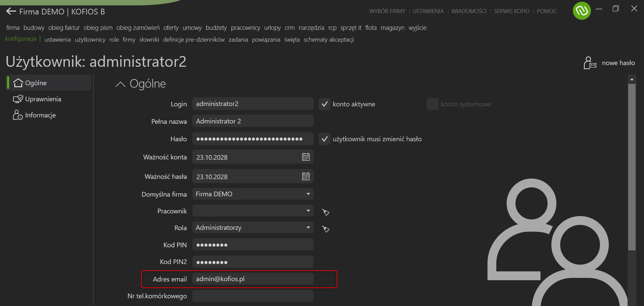Go to ustawienia submenu
This screenshot has width=644, height=306.
[57, 40]
